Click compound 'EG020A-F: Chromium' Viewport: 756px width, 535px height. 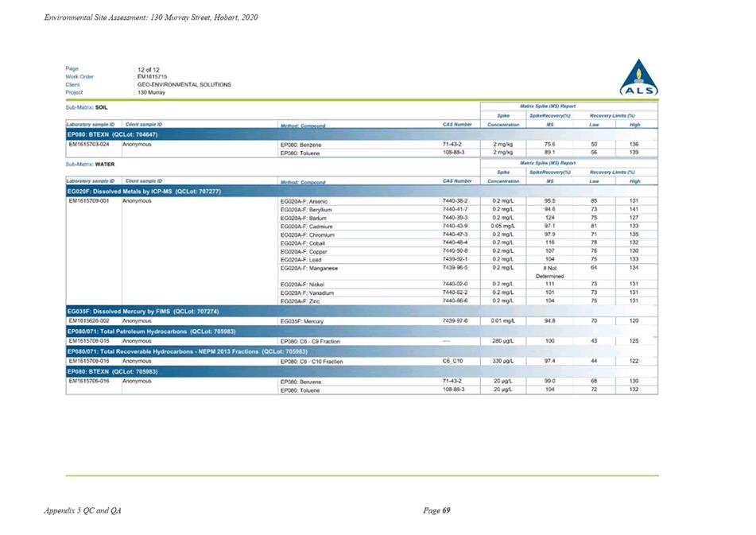307,235
